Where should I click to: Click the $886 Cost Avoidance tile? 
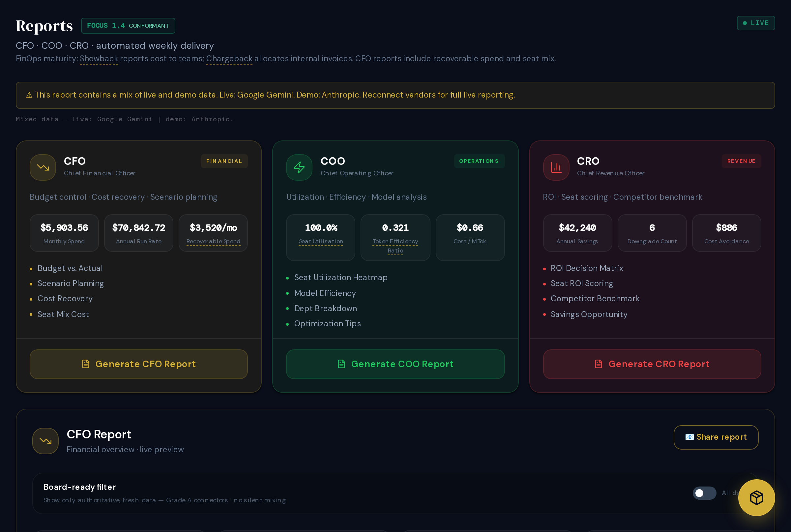tap(726, 233)
